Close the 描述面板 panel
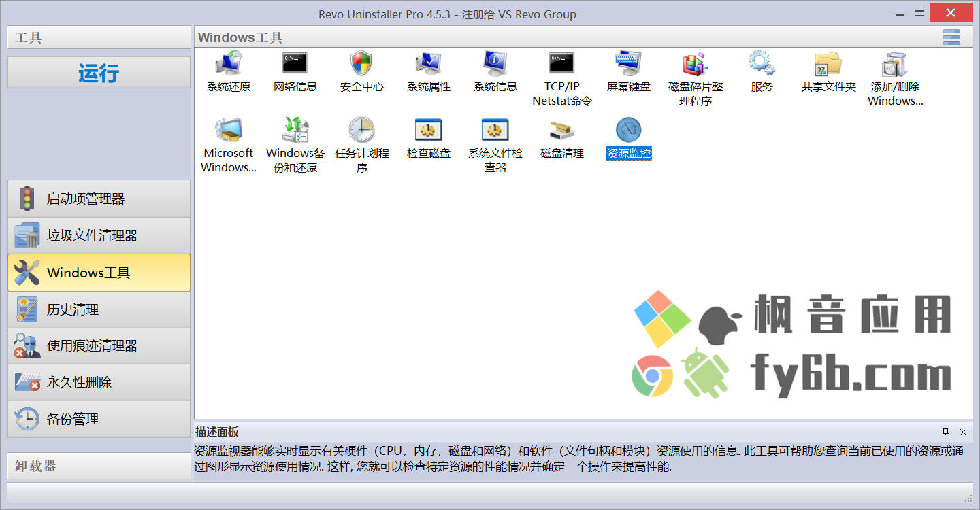The height and width of the screenshot is (510, 980). coord(963,432)
